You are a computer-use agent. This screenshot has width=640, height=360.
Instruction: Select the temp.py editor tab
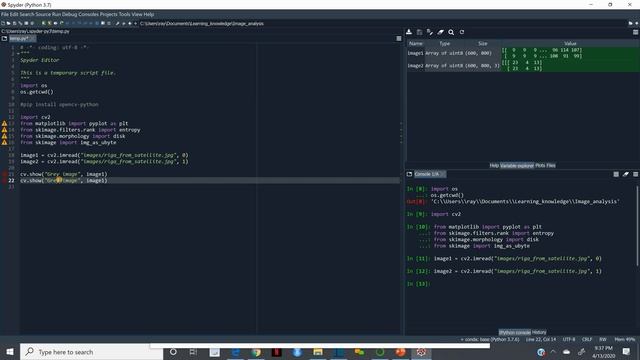point(22,38)
